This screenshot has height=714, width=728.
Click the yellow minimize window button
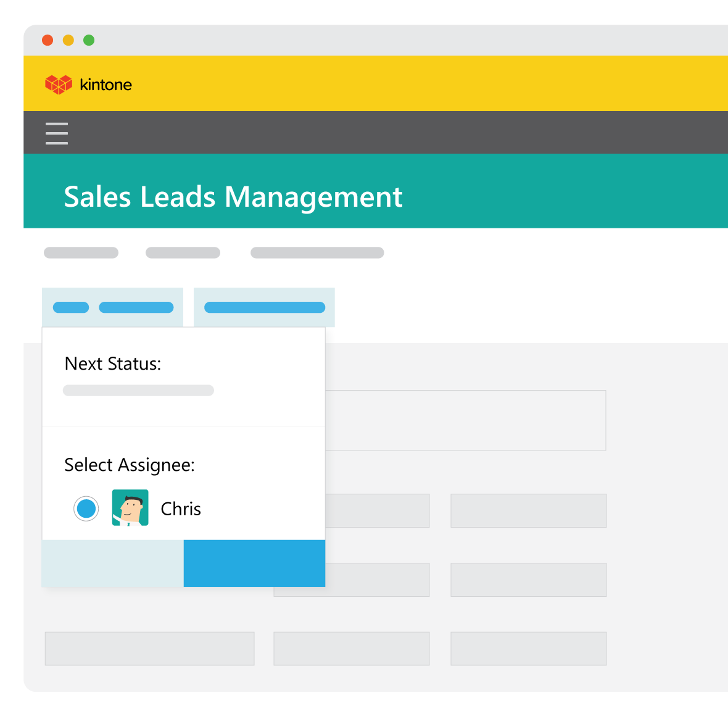point(68,40)
